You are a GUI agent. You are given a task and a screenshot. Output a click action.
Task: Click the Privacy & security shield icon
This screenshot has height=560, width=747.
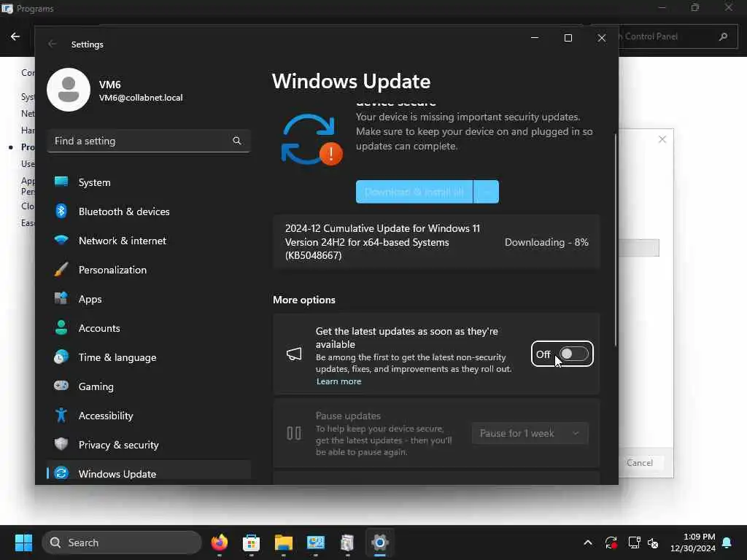coord(61,444)
